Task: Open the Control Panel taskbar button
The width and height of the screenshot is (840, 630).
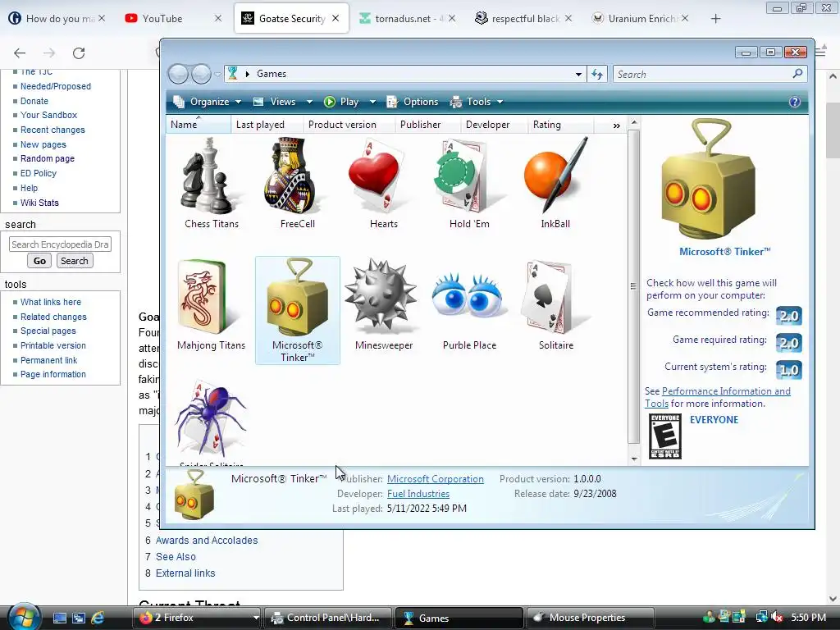Action: coord(328,618)
